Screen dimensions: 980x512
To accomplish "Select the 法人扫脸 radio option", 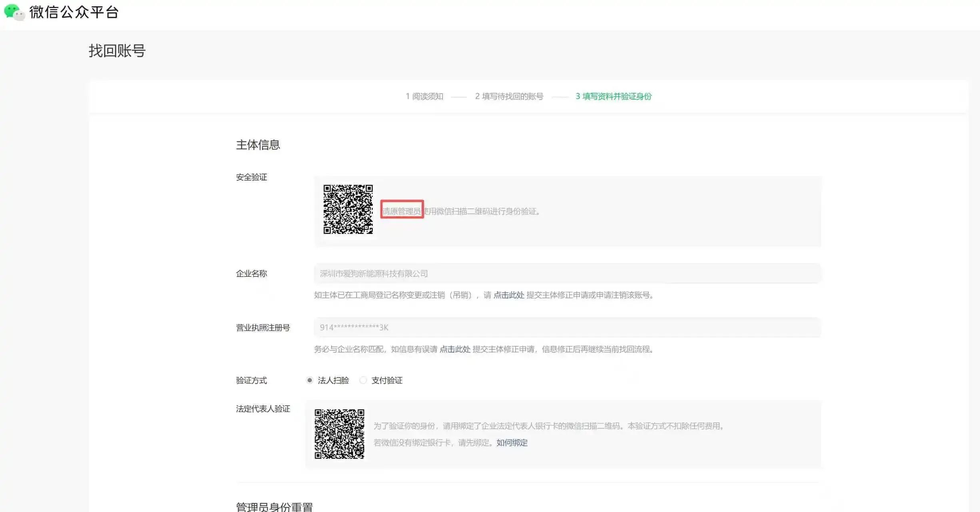I will click(x=310, y=380).
